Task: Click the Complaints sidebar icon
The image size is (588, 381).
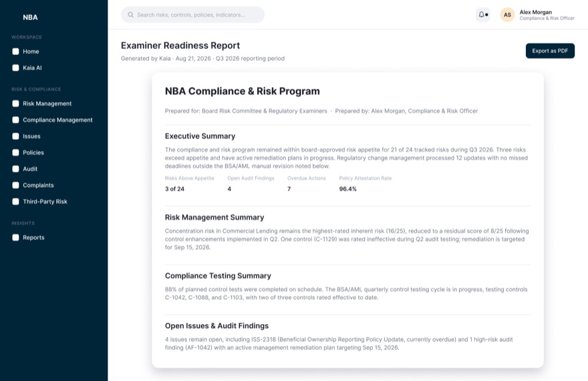Action: [16, 185]
